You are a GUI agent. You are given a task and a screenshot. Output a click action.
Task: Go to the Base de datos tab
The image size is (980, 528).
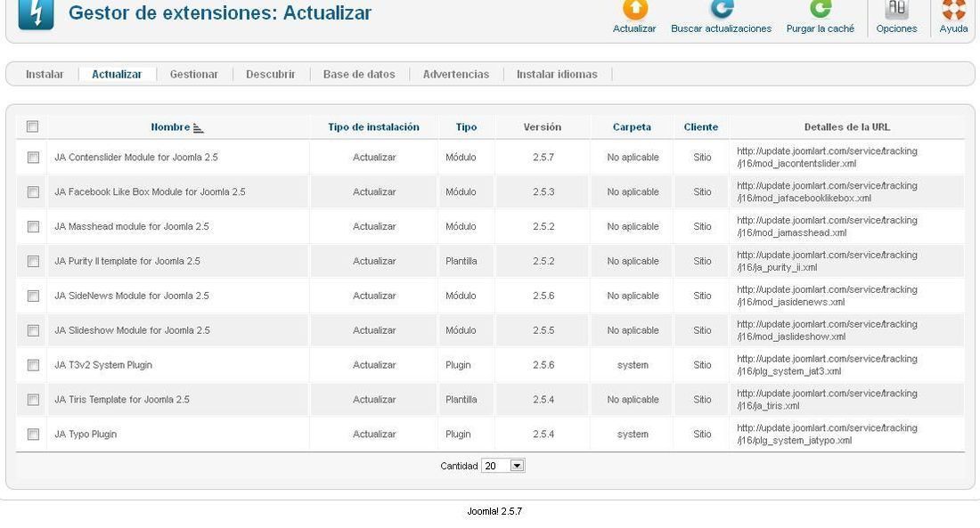tap(359, 75)
